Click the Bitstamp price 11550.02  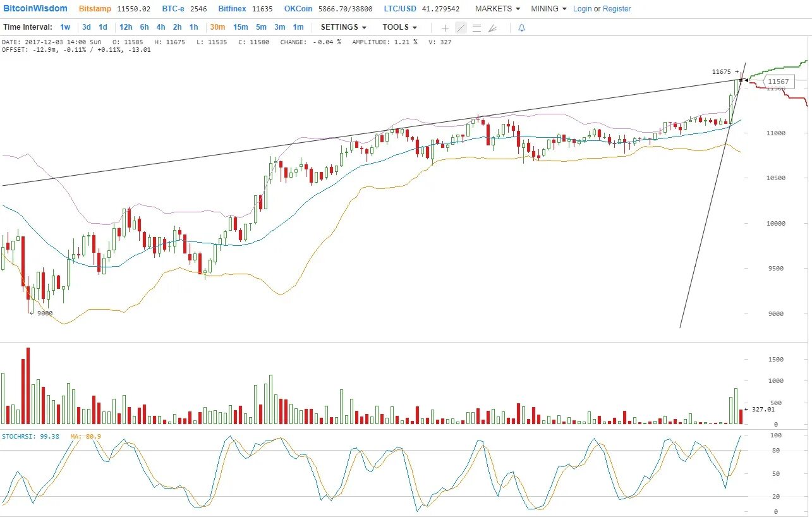point(134,9)
